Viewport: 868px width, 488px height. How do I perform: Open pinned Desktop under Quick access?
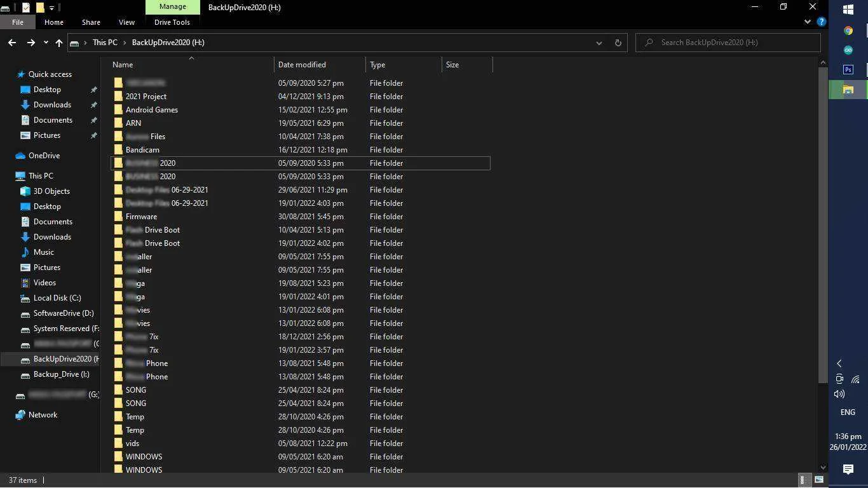tap(47, 90)
